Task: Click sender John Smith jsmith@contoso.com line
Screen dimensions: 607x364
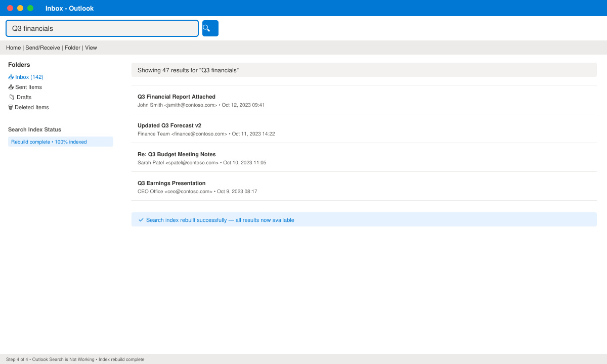Action: 201,105
